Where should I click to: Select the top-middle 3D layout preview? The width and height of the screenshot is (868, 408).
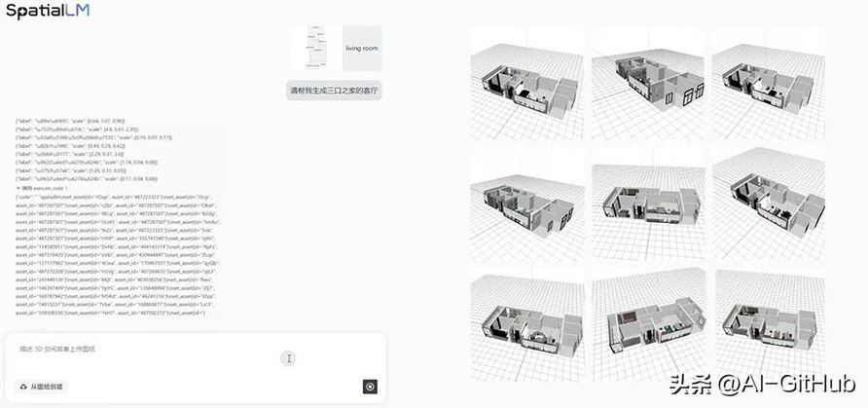[x=647, y=83]
